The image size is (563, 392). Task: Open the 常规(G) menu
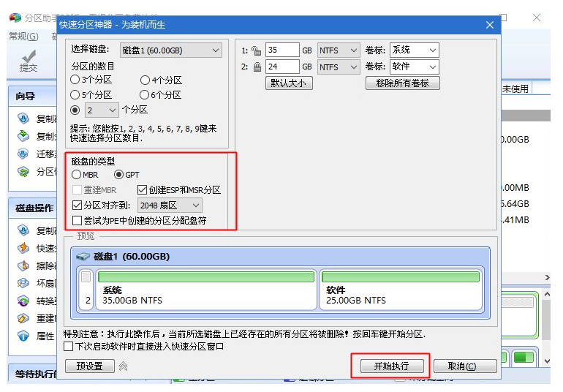click(23, 36)
